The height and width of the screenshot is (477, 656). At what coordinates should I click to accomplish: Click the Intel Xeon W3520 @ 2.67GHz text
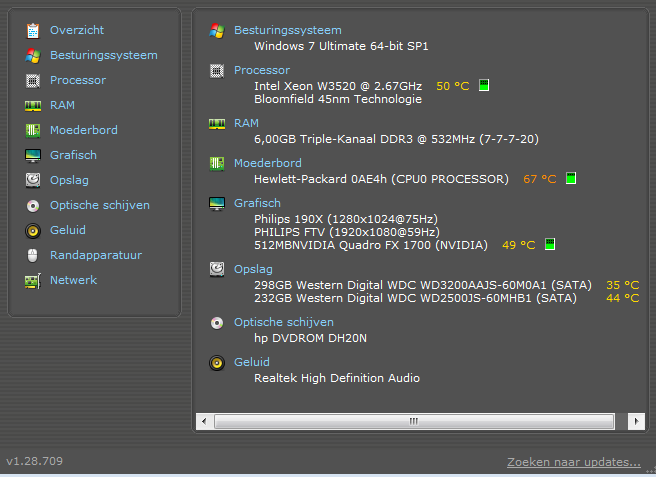[x=338, y=86]
